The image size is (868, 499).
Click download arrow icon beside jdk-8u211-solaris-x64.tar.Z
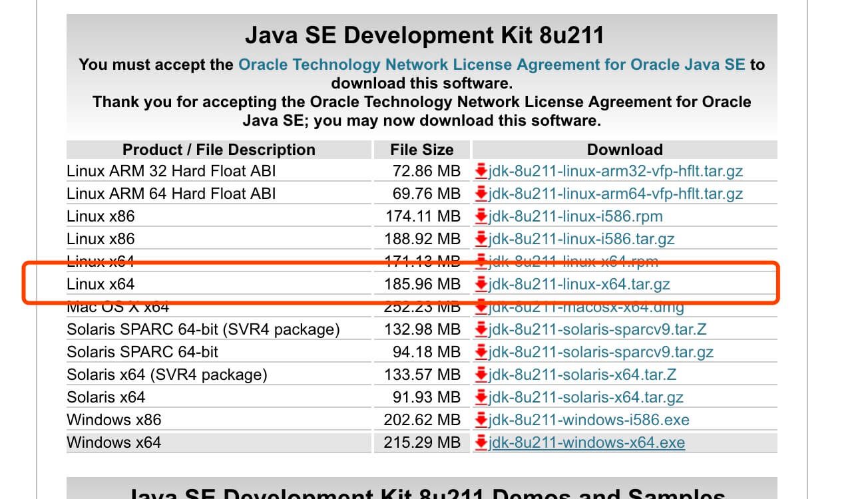pos(481,375)
